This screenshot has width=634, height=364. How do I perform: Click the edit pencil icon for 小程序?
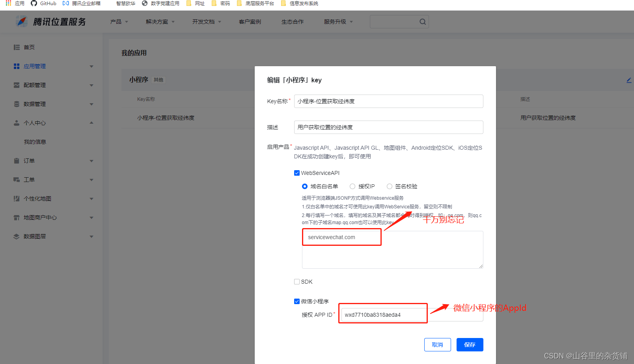629,80
